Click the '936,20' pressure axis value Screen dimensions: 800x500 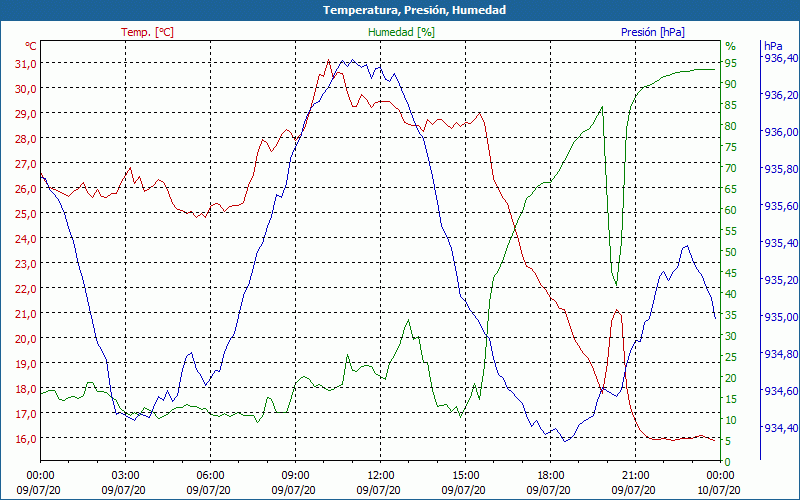point(782,95)
